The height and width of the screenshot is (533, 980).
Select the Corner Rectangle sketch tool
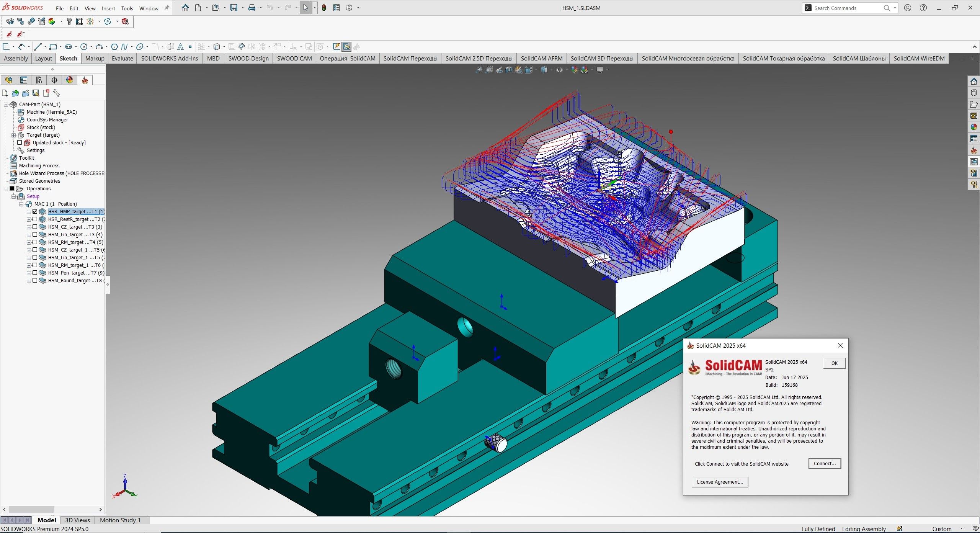coord(53,47)
